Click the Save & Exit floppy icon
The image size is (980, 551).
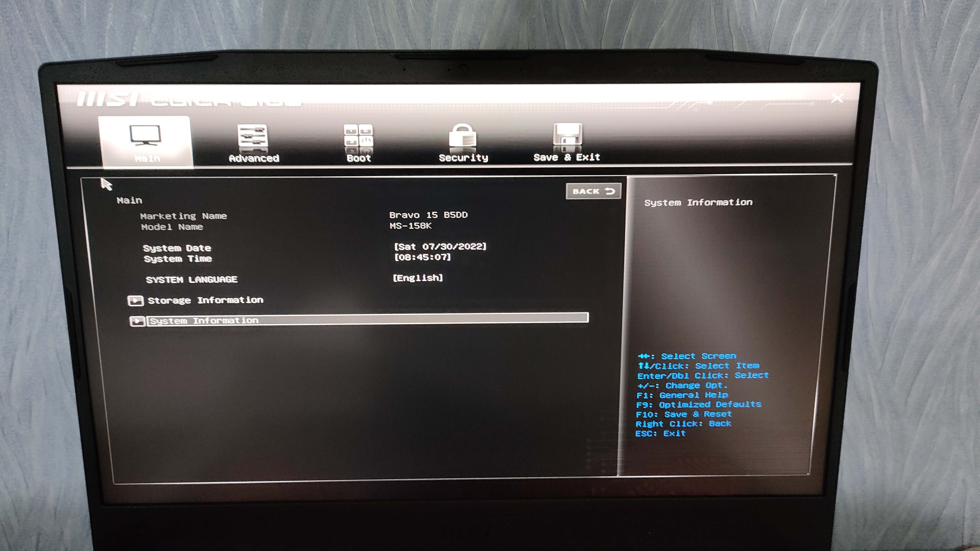click(567, 134)
